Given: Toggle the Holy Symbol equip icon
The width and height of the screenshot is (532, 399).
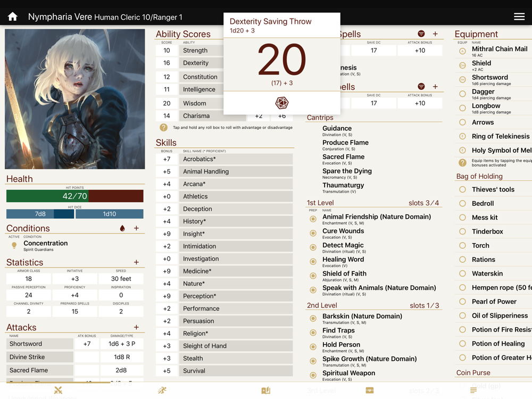Looking at the screenshot, I should 462,151.
